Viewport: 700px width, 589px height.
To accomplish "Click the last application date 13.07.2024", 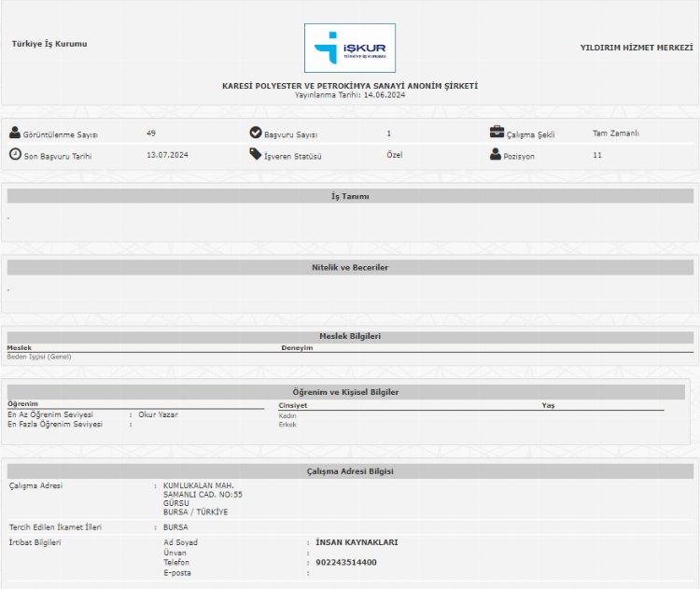I will pos(168,155).
